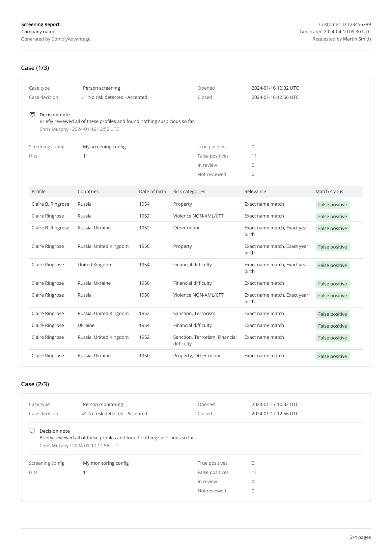
Task: Select the Risk categories column header
Action: (x=189, y=191)
